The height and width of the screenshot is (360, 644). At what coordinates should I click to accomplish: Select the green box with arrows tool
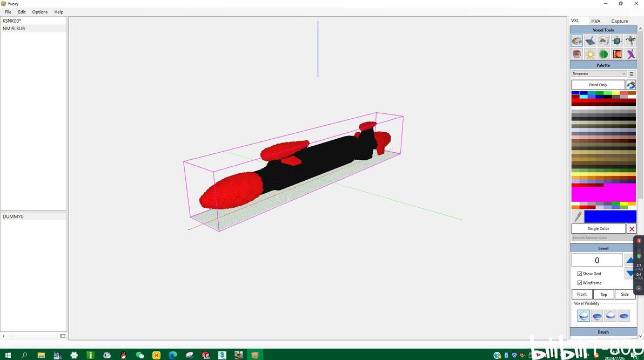[617, 40]
